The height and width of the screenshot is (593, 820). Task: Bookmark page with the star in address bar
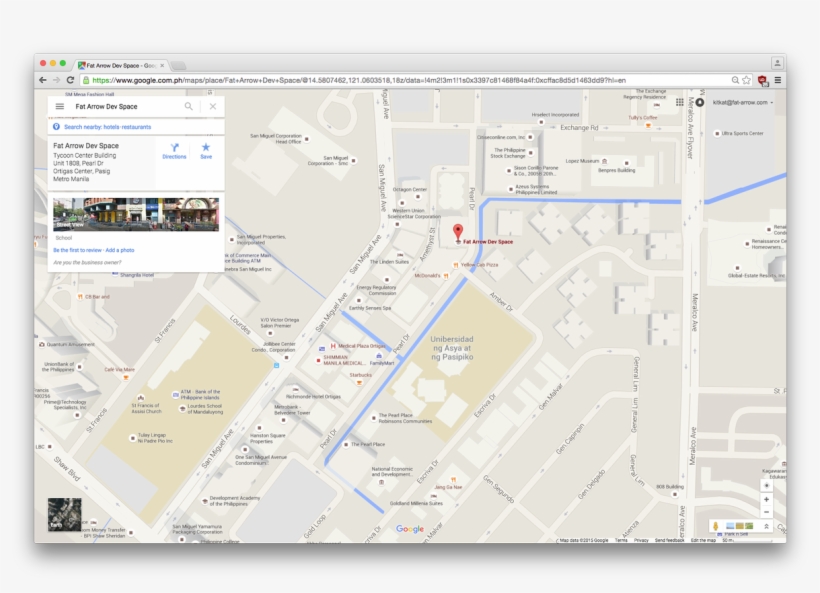746,80
